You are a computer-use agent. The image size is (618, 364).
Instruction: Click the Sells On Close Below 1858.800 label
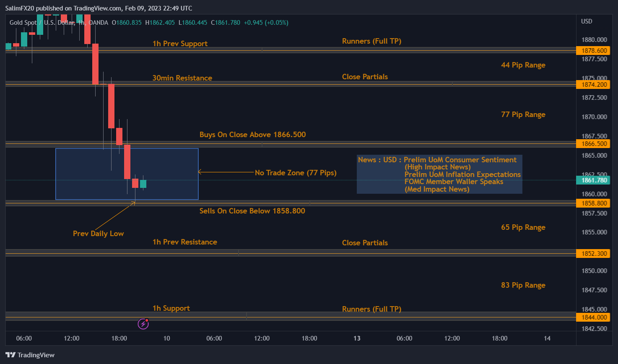click(x=252, y=211)
